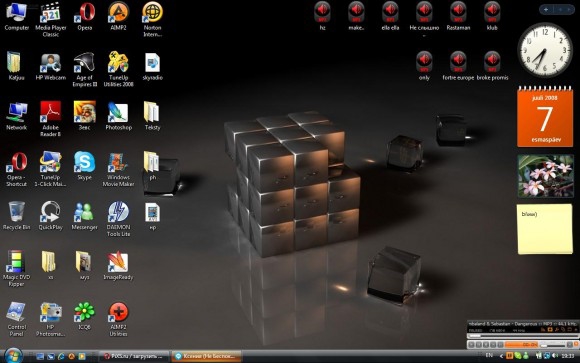This screenshot has width=580, height=363.
Task: Select the Teksty folder
Action: click(x=152, y=116)
